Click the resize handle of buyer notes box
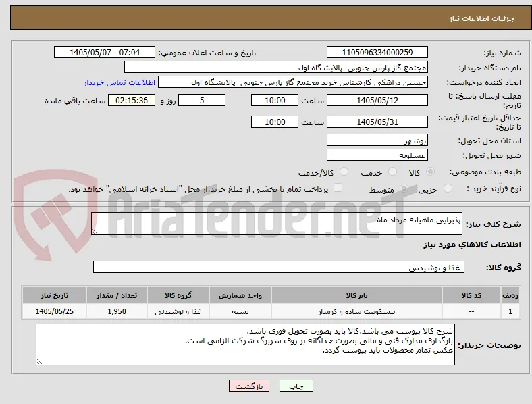Screen dimensions: 532x404 [x=39, y=362]
